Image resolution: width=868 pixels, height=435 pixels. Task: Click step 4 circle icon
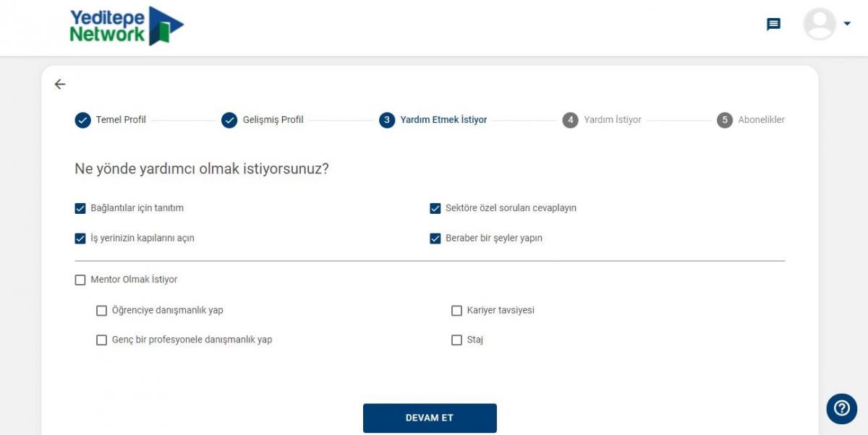pos(570,120)
